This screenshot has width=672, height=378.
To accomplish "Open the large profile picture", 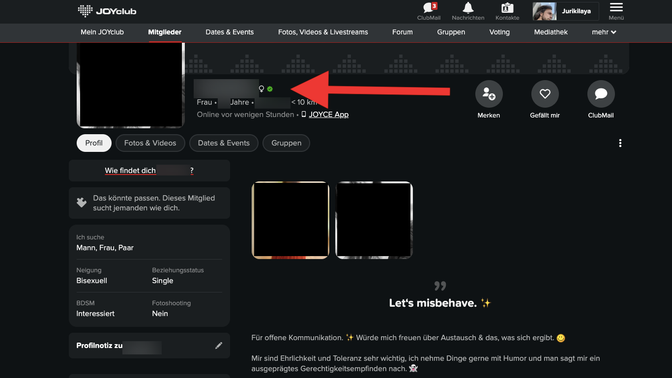I will pos(130,85).
